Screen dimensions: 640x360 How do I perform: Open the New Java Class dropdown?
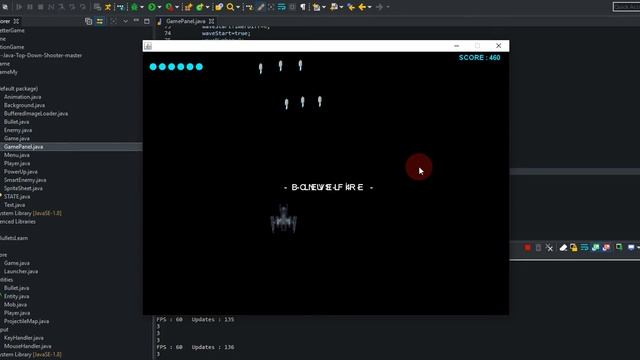pos(207,7)
